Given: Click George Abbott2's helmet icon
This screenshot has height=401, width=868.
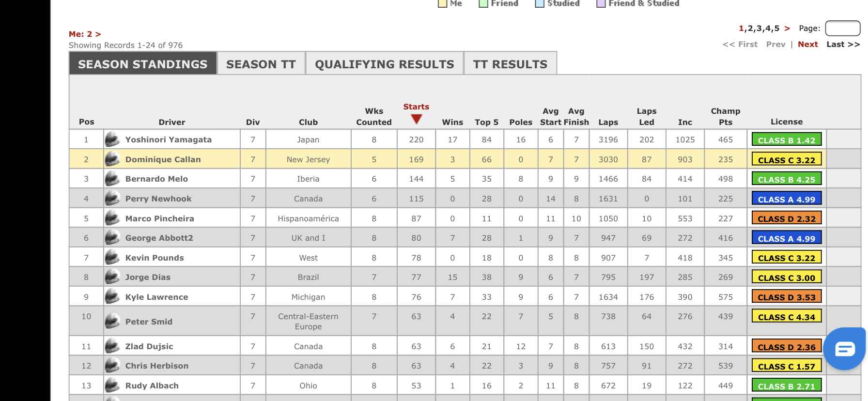Looking at the screenshot, I should 112,237.
